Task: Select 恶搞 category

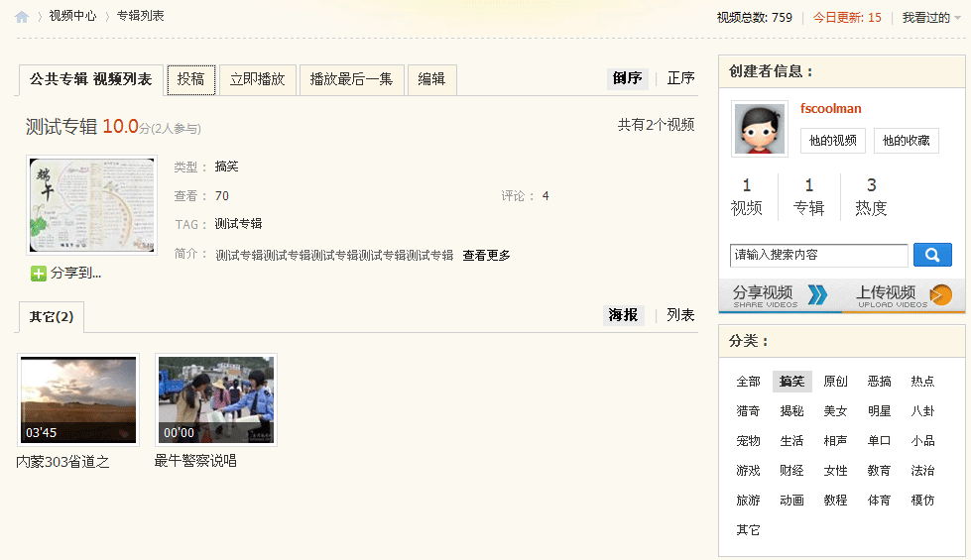Action: coord(880,382)
